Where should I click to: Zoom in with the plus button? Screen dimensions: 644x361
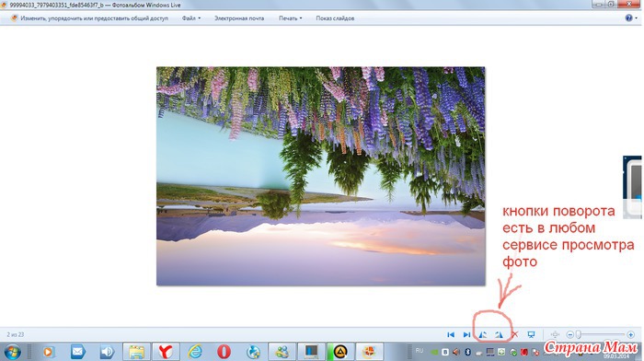pos(630,334)
